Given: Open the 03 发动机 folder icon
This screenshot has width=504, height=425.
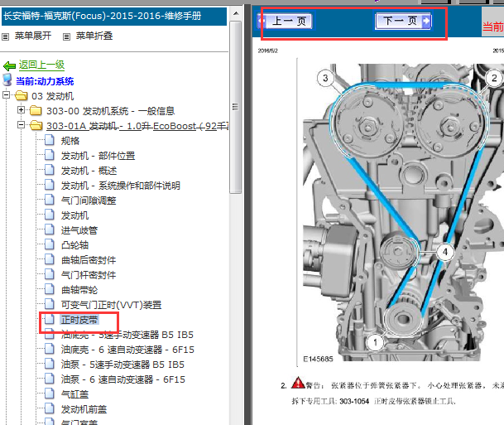Looking at the screenshot, I should tap(22, 95).
